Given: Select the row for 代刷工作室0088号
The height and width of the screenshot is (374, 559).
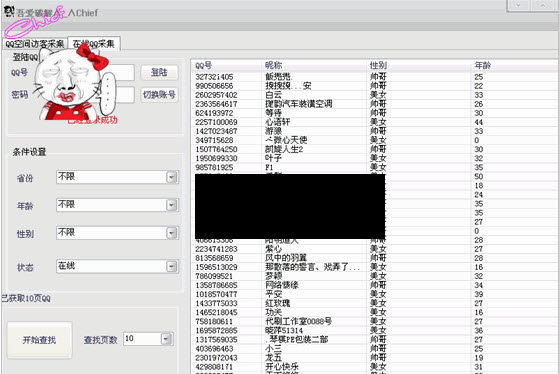Looking at the screenshot, I should click(375, 321).
